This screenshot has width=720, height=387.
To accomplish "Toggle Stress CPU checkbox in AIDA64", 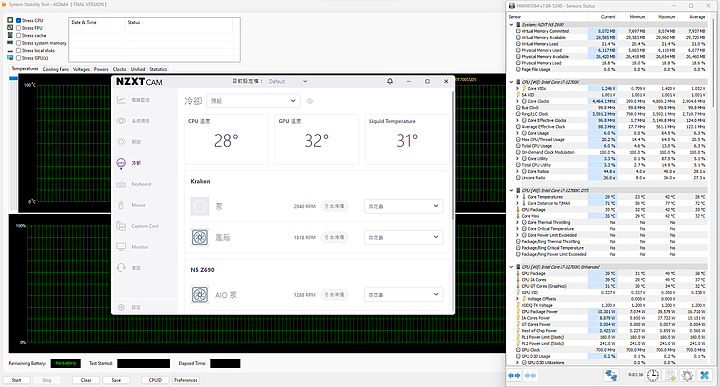I will tap(19, 21).
